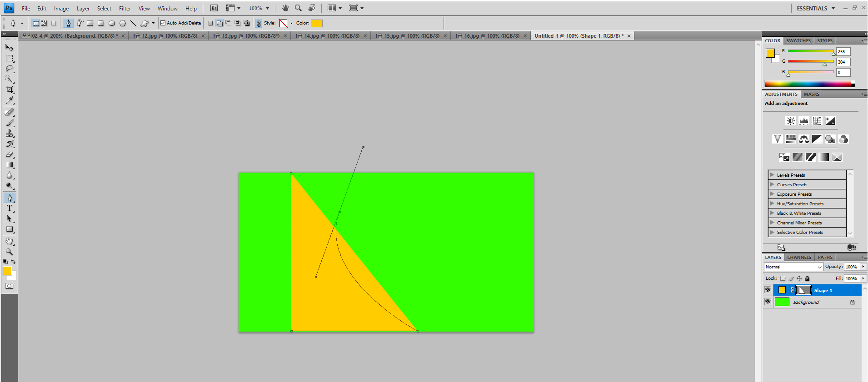Expand Levels Presets list
The width and height of the screenshot is (868, 382).
coord(772,175)
